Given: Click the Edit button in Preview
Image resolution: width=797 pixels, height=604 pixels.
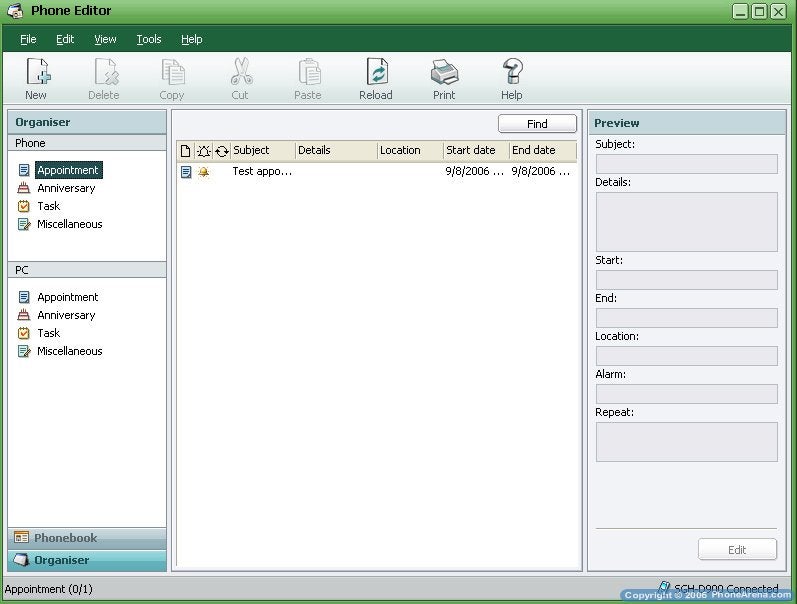Looking at the screenshot, I should coord(737,550).
